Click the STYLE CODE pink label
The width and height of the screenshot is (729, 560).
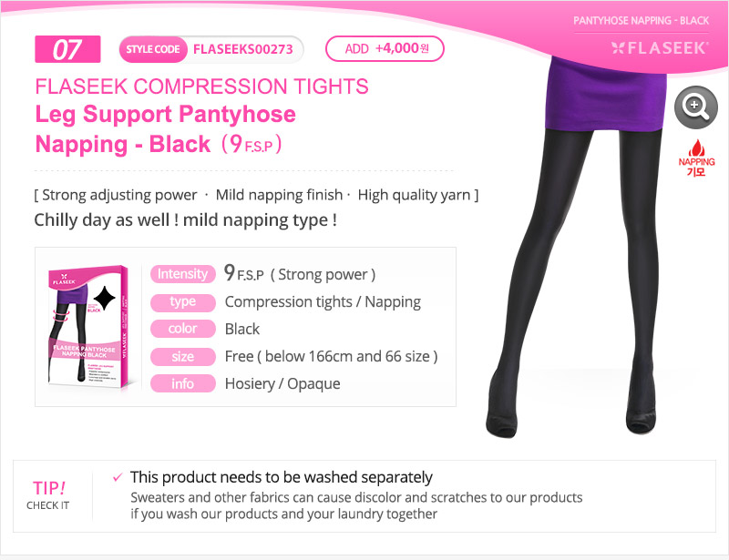coord(153,49)
